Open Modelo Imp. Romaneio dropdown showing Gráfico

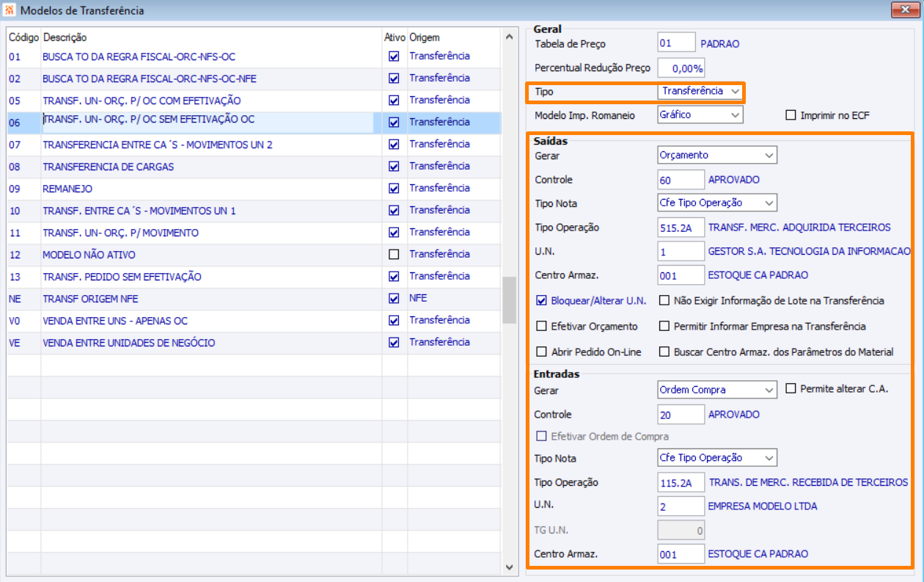tap(700, 114)
